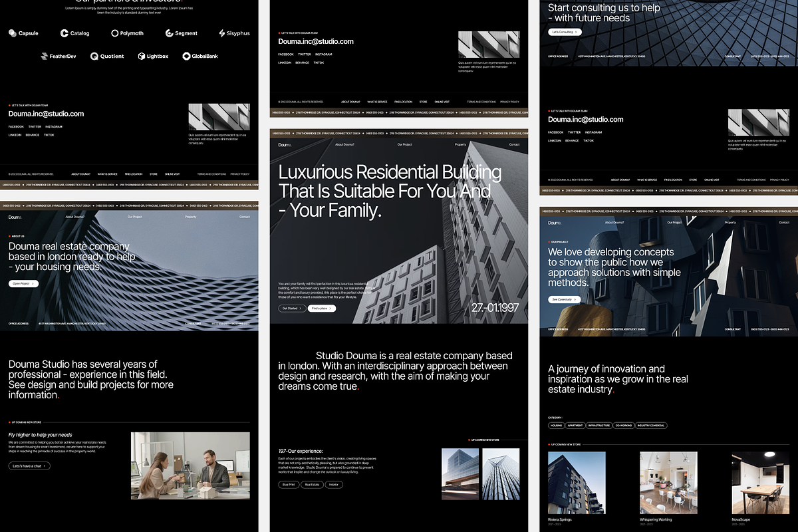Click the LinkedIn link in the footer above the Luxurious hero
The image size is (798, 532).
pyautogui.click(x=285, y=63)
